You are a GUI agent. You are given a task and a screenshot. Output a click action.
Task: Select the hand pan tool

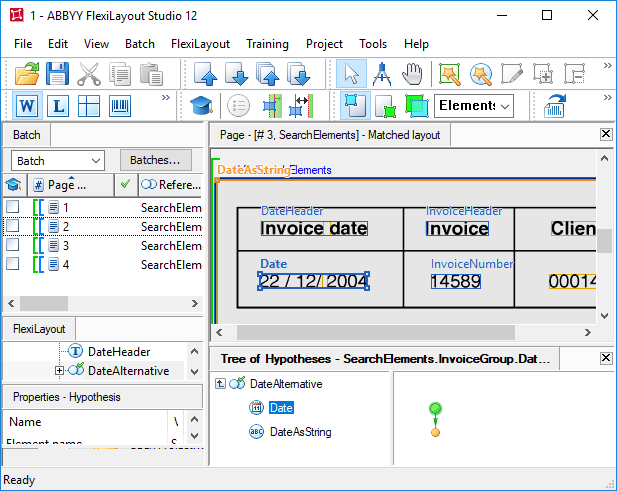[x=412, y=74]
